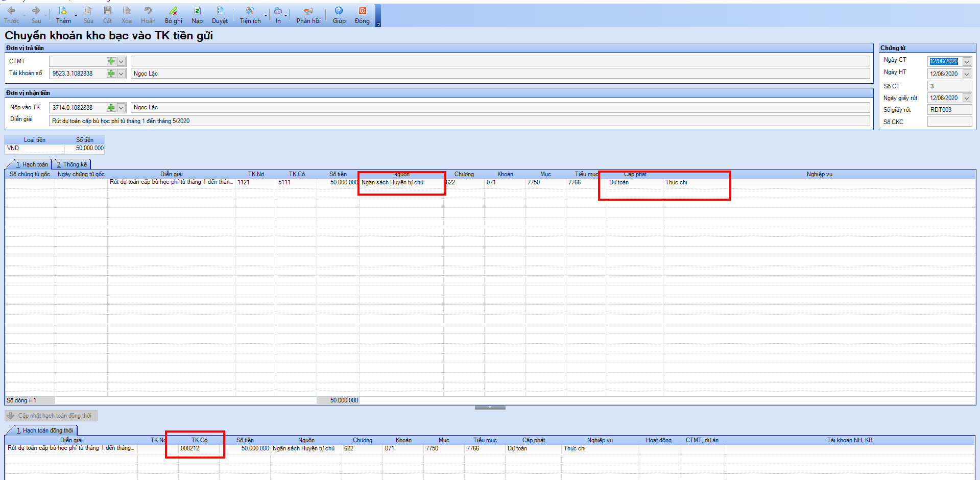Viewport: 980px width, 480px height.
Task: Click the Thêm (Add) toolbar icon
Action: (63, 11)
